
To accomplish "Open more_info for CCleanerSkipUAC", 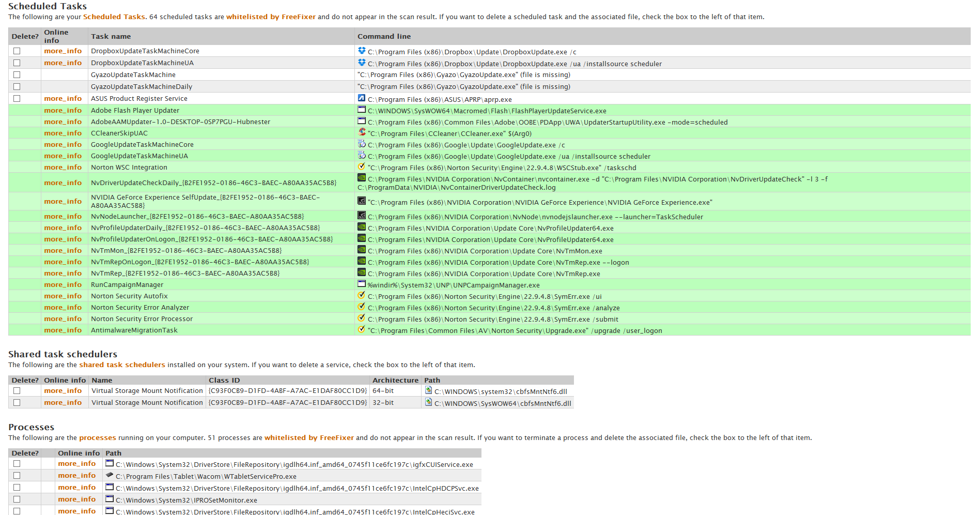I will pos(63,133).
